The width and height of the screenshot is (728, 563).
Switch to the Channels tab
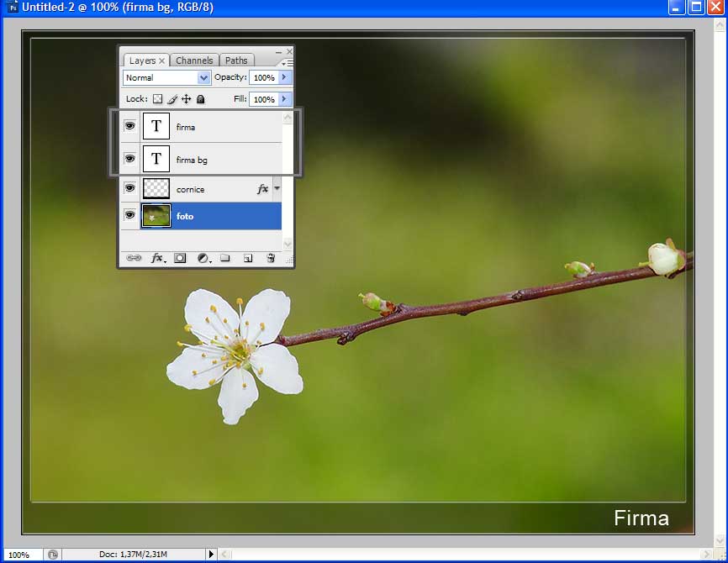point(194,61)
